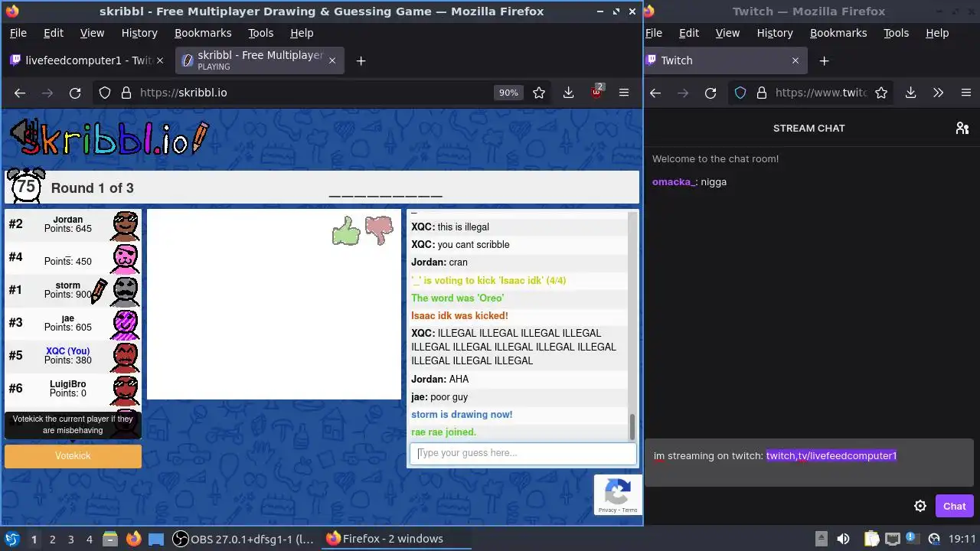Focus the guess input field
Image resolution: width=980 pixels, height=551 pixels.
(x=523, y=453)
